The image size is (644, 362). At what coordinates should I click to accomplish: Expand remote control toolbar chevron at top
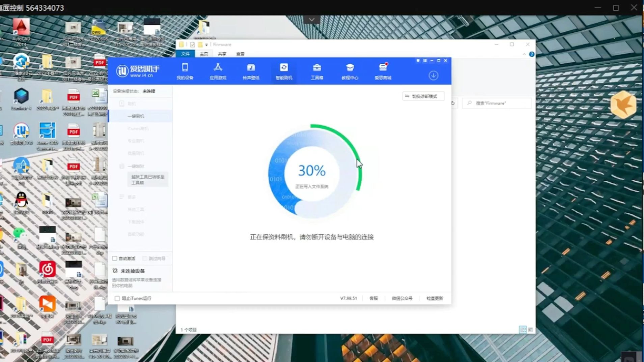312,20
